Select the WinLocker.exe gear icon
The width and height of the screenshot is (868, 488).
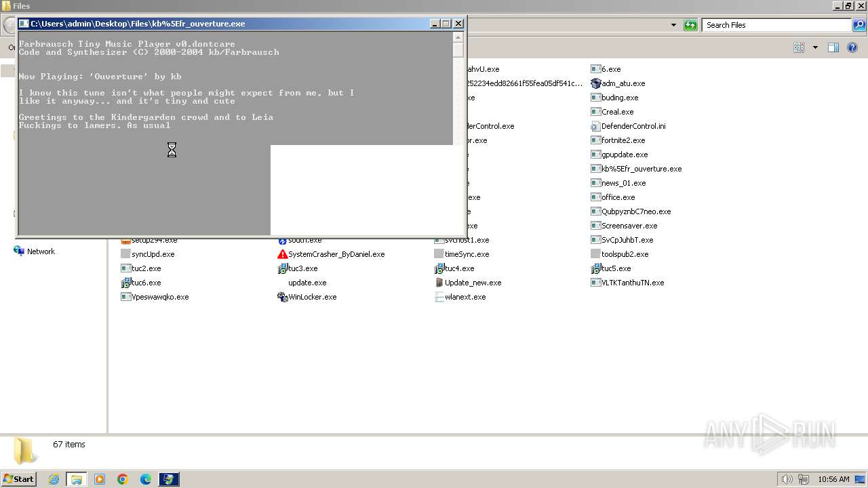click(283, 297)
